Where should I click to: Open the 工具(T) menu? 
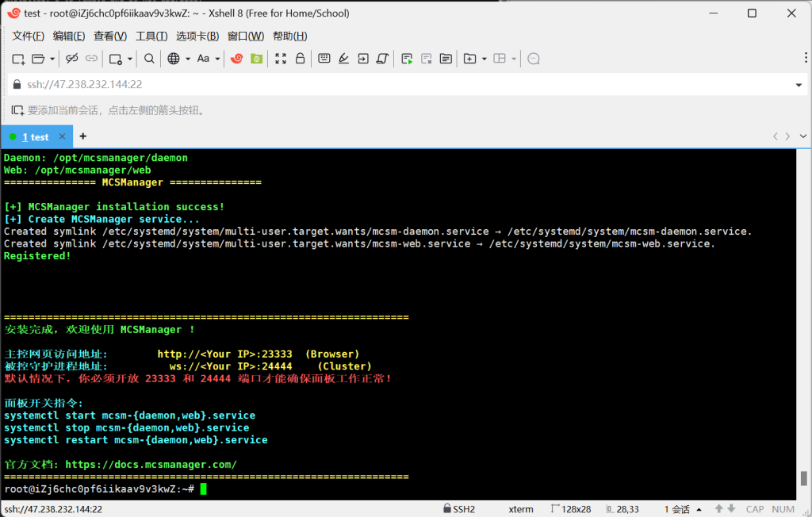click(x=151, y=36)
